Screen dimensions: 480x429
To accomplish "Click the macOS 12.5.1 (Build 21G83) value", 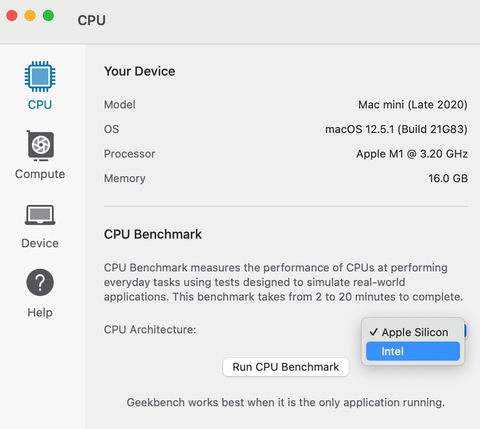I will (396, 129).
